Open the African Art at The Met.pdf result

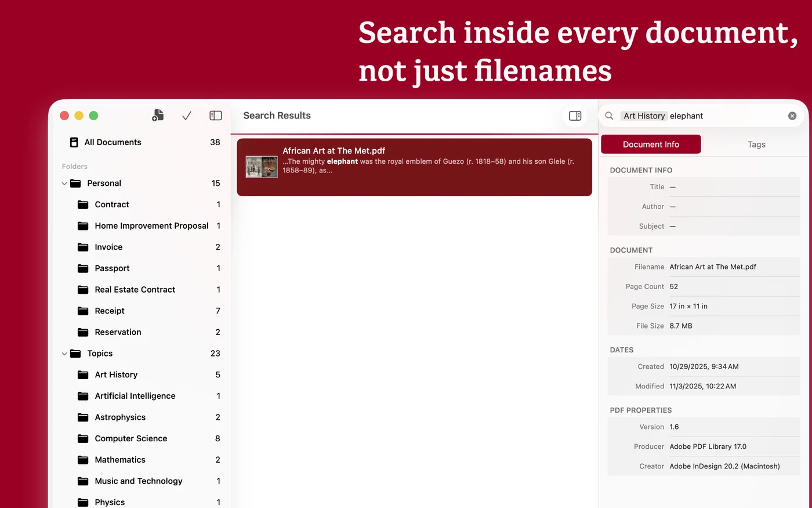[414, 167]
